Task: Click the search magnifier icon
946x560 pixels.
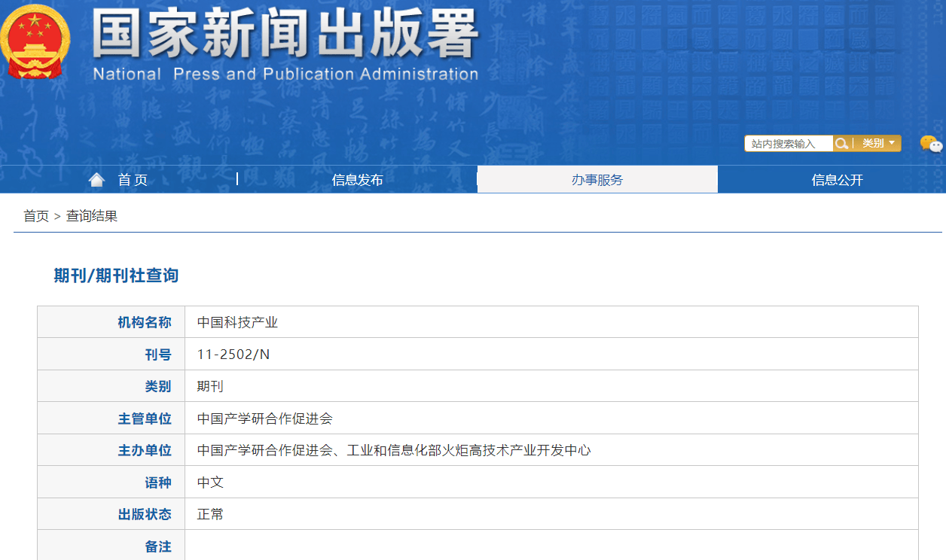Action: coord(841,143)
